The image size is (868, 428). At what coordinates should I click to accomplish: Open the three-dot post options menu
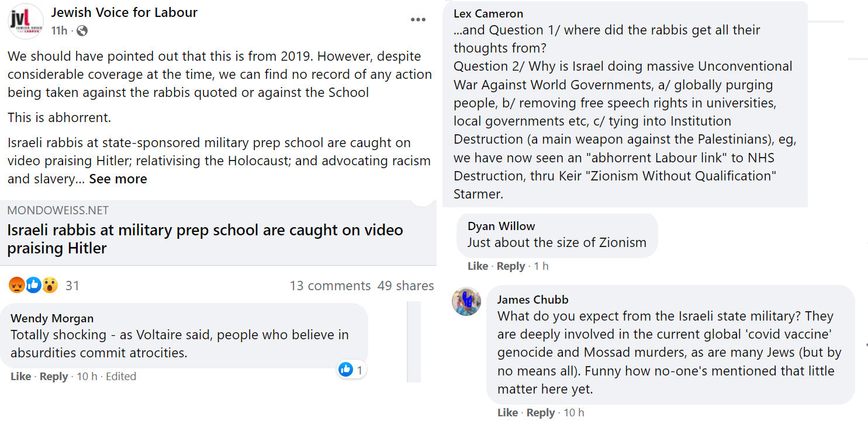click(x=418, y=20)
